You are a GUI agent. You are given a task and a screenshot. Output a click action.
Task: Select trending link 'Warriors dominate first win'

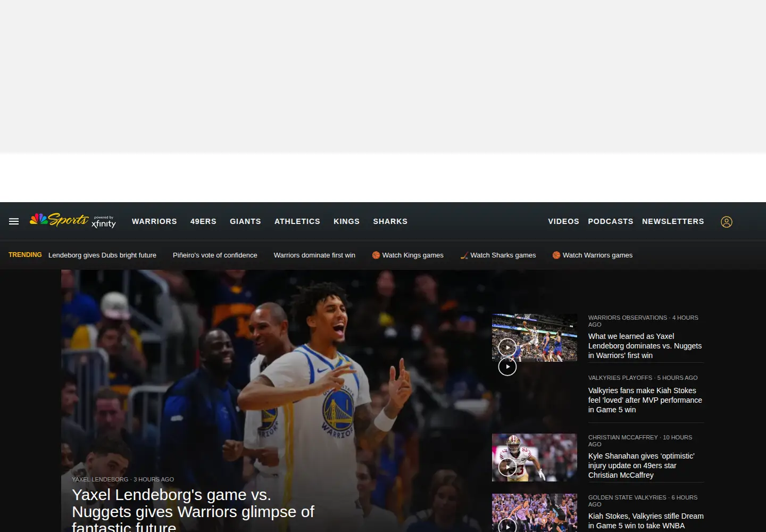[x=314, y=255]
